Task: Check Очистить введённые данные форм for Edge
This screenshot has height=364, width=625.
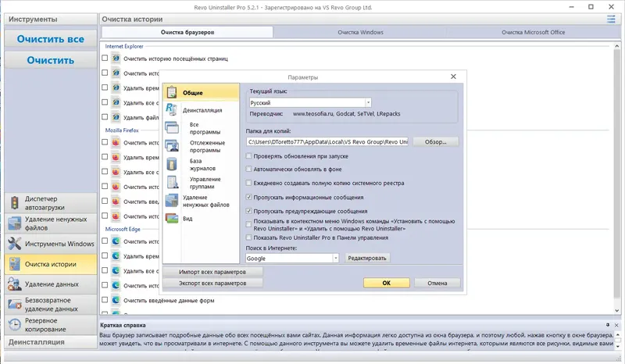Action: pyautogui.click(x=105, y=300)
